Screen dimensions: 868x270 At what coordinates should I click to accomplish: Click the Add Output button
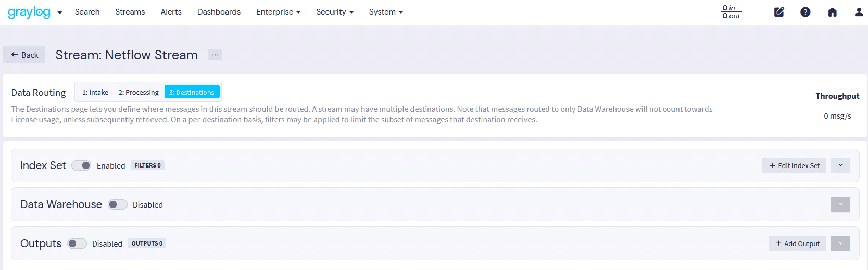797,243
